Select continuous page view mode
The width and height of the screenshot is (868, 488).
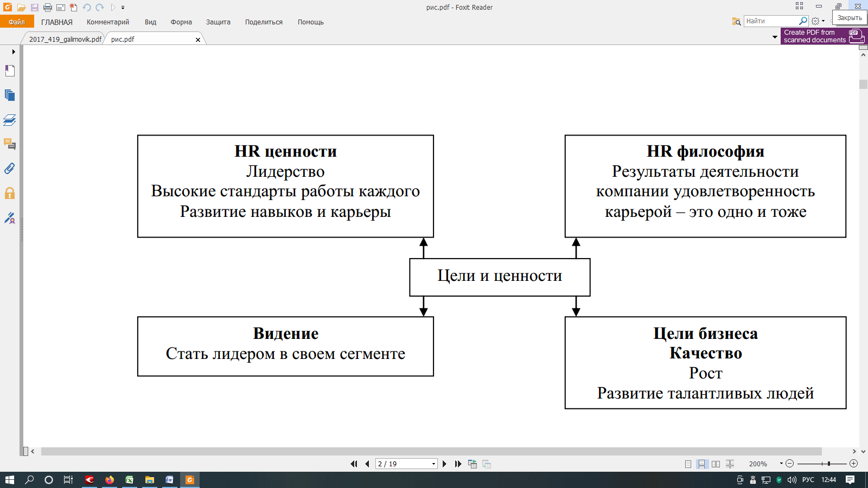pos(702,464)
